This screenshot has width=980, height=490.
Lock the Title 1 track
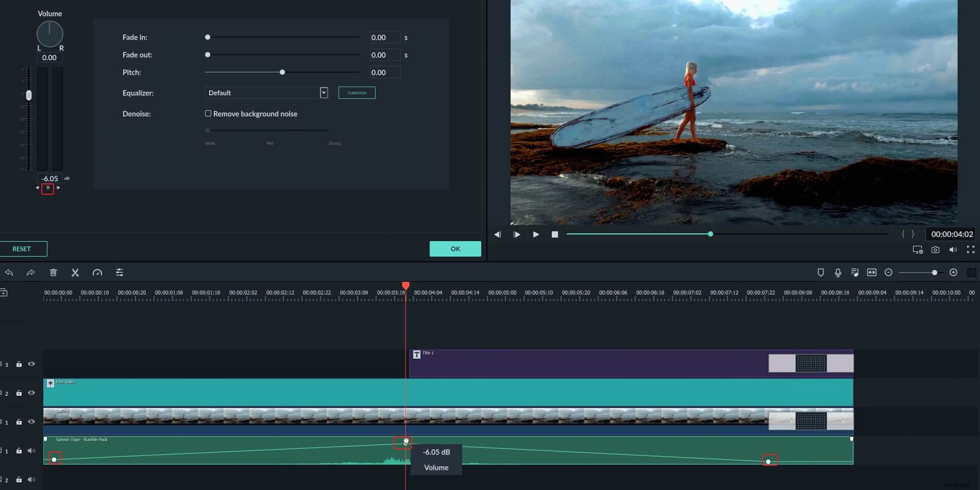pyautogui.click(x=19, y=364)
